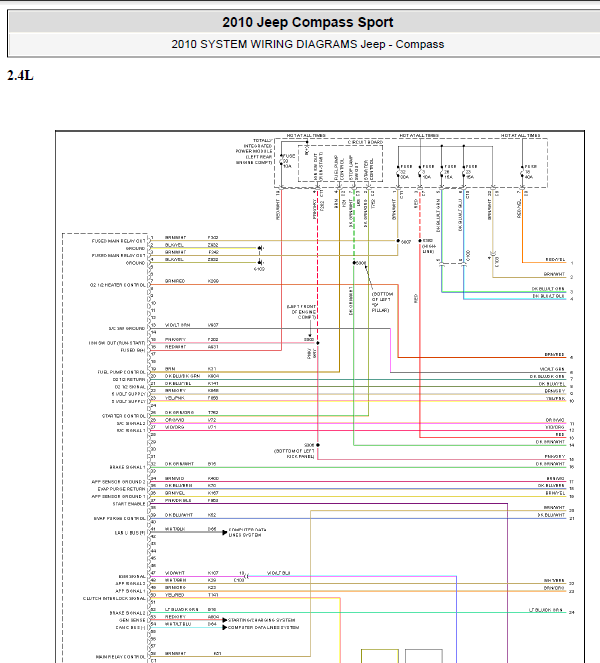Click the 'VIO/WHT' wire label at pin 47

tap(175, 573)
